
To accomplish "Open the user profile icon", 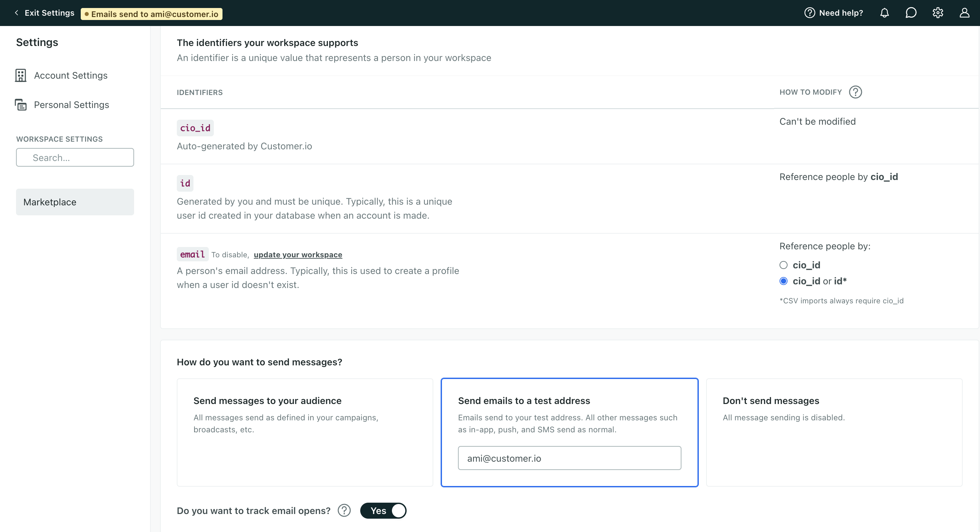I will tap(964, 13).
